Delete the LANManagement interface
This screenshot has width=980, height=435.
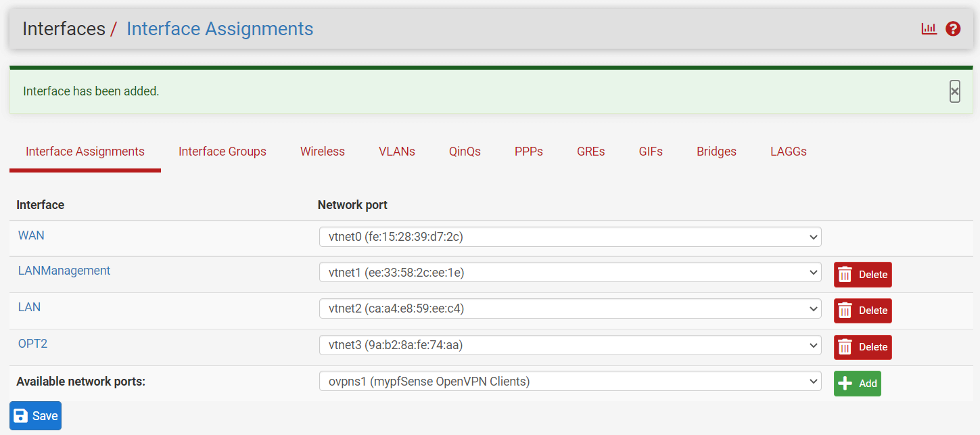pos(862,275)
